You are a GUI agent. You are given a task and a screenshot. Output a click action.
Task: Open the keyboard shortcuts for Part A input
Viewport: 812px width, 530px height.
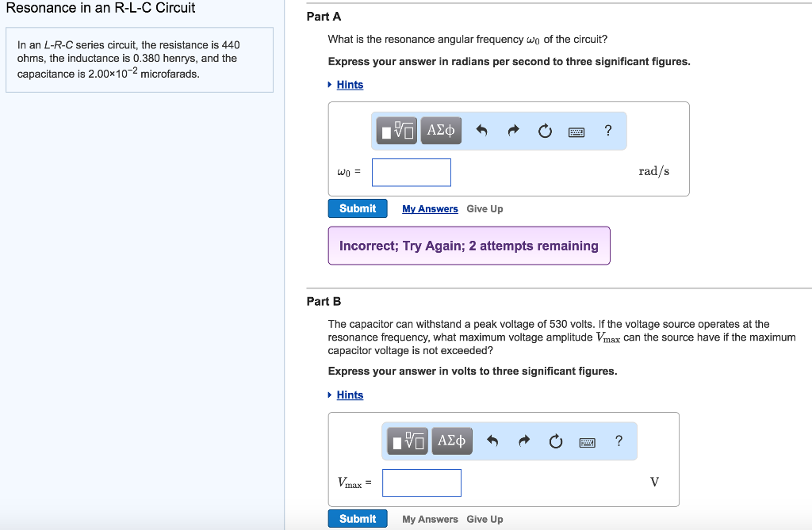576,130
